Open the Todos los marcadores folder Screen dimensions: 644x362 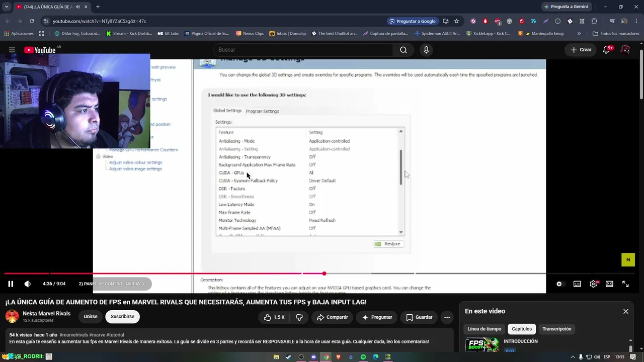(x=616, y=34)
